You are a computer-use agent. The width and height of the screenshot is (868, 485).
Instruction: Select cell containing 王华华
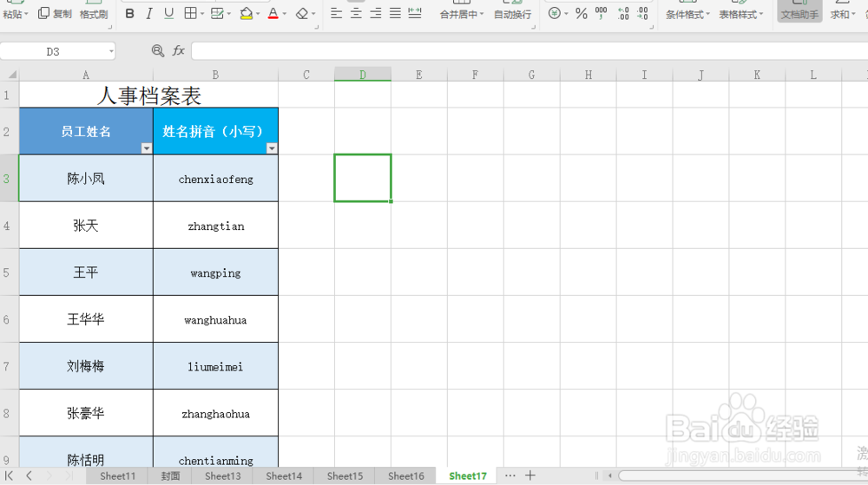86,319
